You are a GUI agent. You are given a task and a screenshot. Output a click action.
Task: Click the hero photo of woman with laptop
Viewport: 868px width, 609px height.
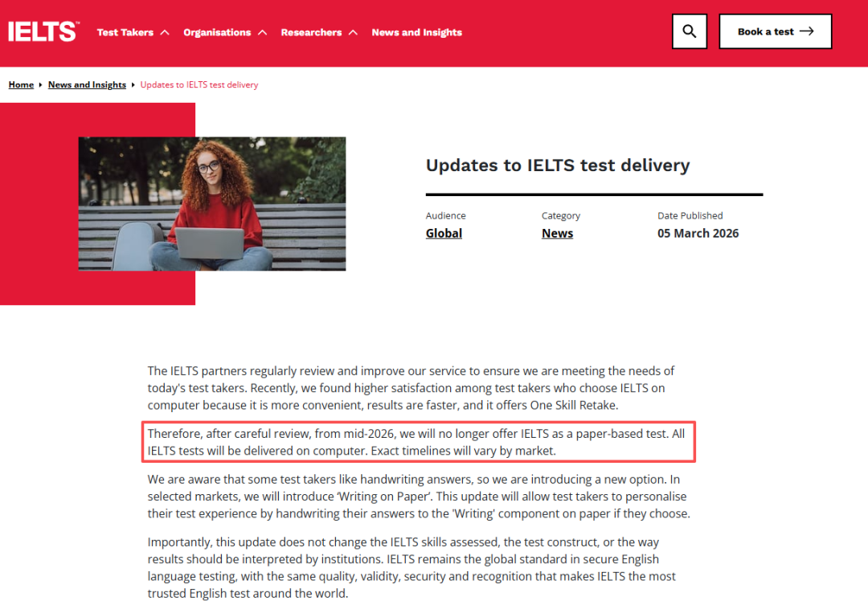pyautogui.click(x=212, y=203)
